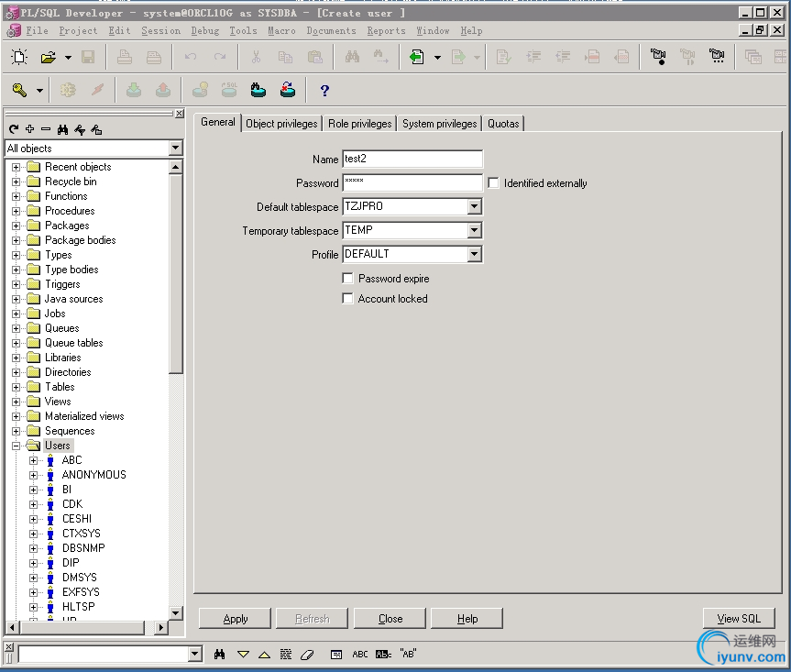Click the binoculars find icon in object browser
The height and width of the screenshot is (672, 791).
62,129
